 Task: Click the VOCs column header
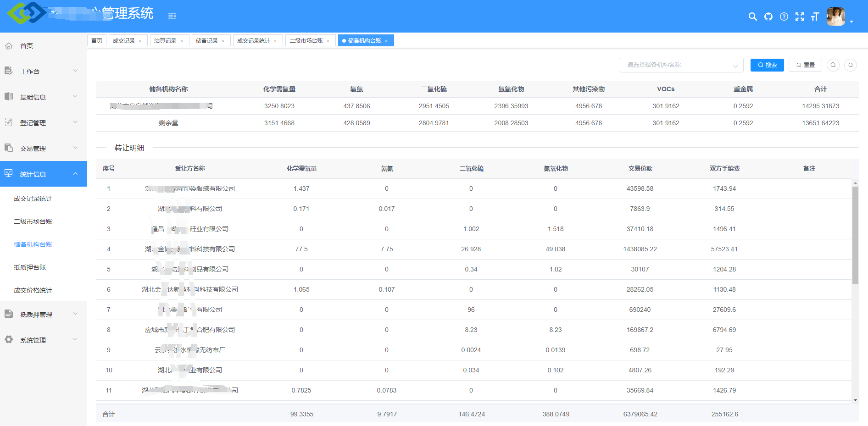coord(666,89)
